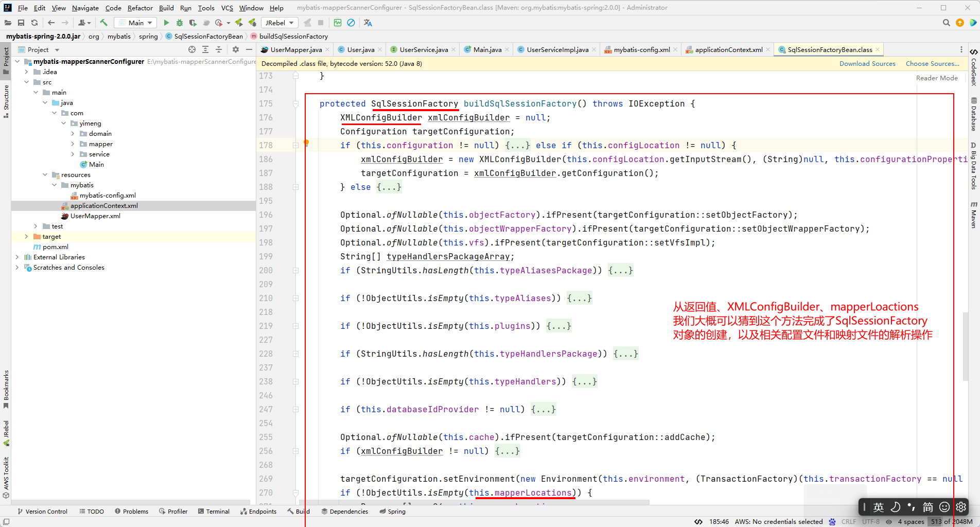980x527 pixels.
Task: Debug with JRebel rocket icon
Action: (x=252, y=23)
